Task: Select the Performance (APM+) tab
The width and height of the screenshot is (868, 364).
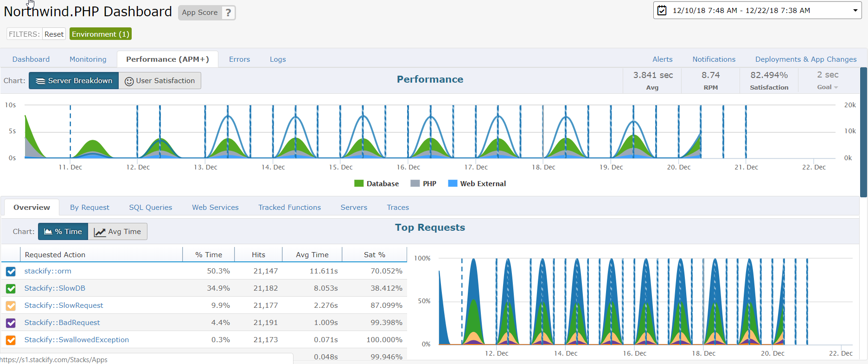Action: [167, 59]
